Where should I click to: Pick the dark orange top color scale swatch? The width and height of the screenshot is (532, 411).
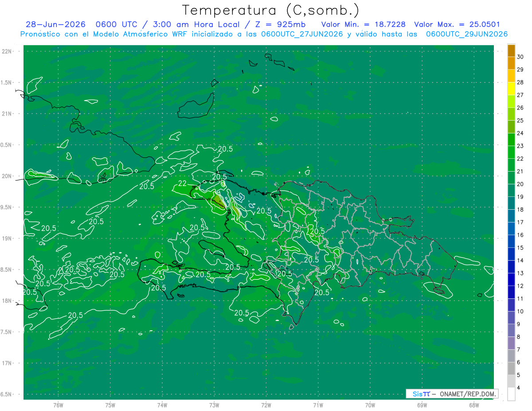[511, 51]
